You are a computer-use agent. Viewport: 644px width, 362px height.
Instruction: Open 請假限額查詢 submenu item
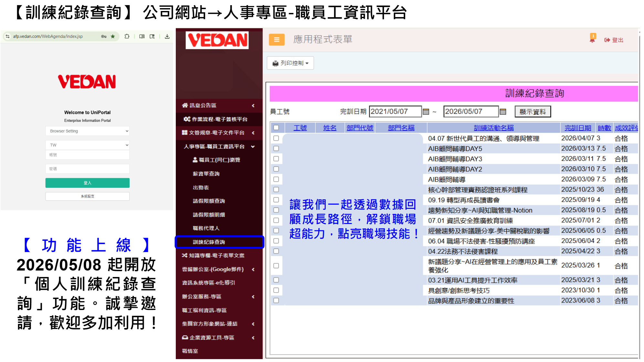[x=209, y=201]
